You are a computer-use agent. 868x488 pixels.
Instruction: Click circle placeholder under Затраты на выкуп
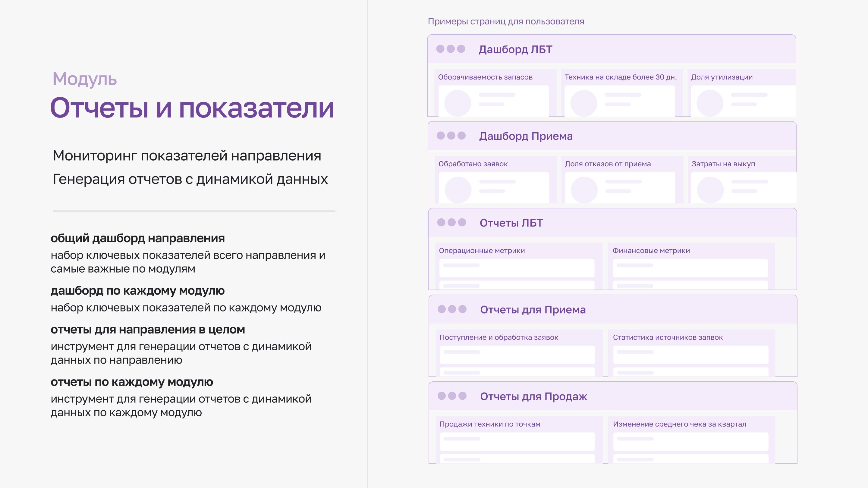tap(710, 190)
